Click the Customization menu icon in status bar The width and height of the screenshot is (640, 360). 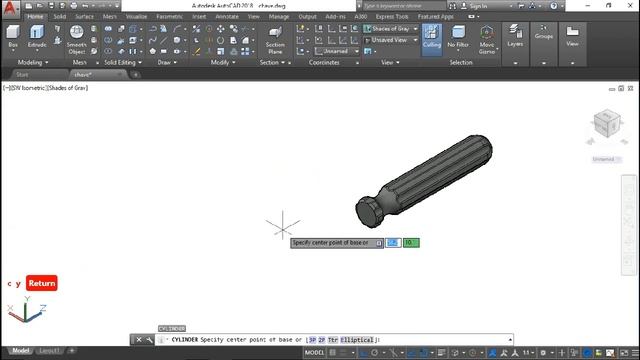635,353
